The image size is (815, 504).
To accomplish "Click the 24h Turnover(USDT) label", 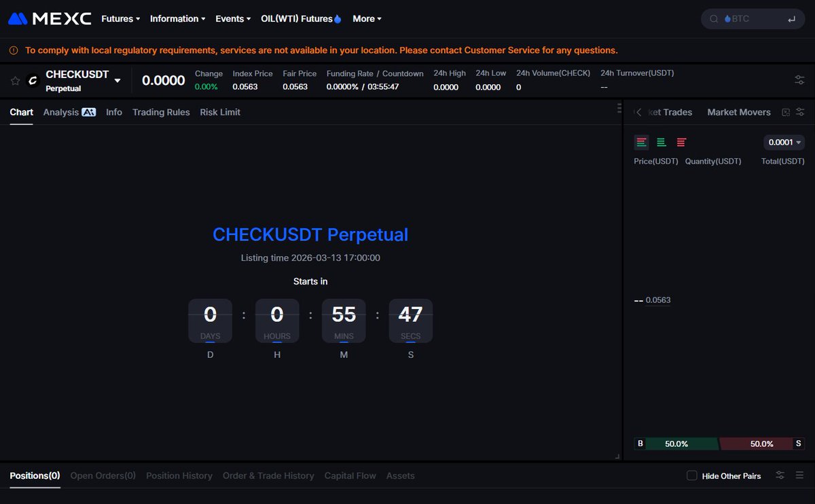I will pyautogui.click(x=637, y=73).
